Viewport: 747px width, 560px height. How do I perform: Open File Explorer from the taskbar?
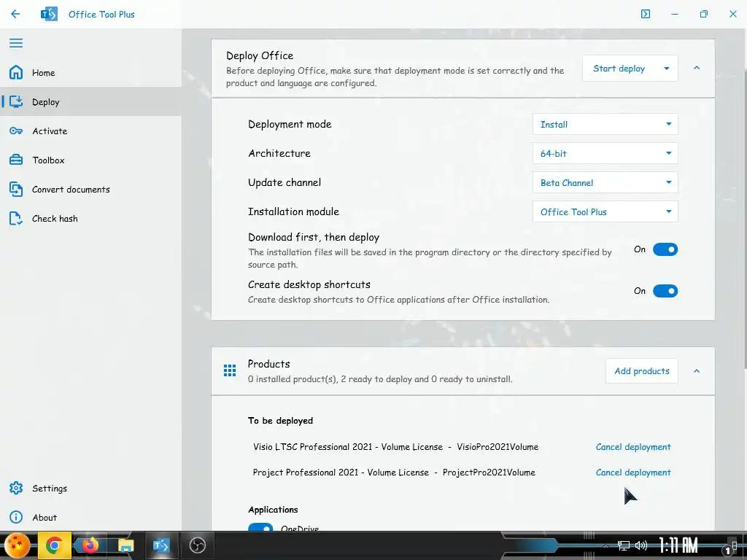pos(125,545)
